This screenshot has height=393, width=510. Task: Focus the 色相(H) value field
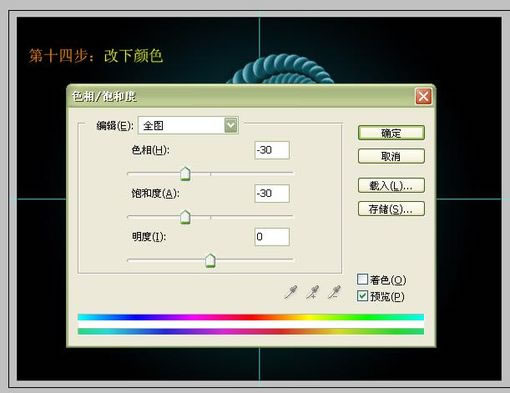(272, 150)
